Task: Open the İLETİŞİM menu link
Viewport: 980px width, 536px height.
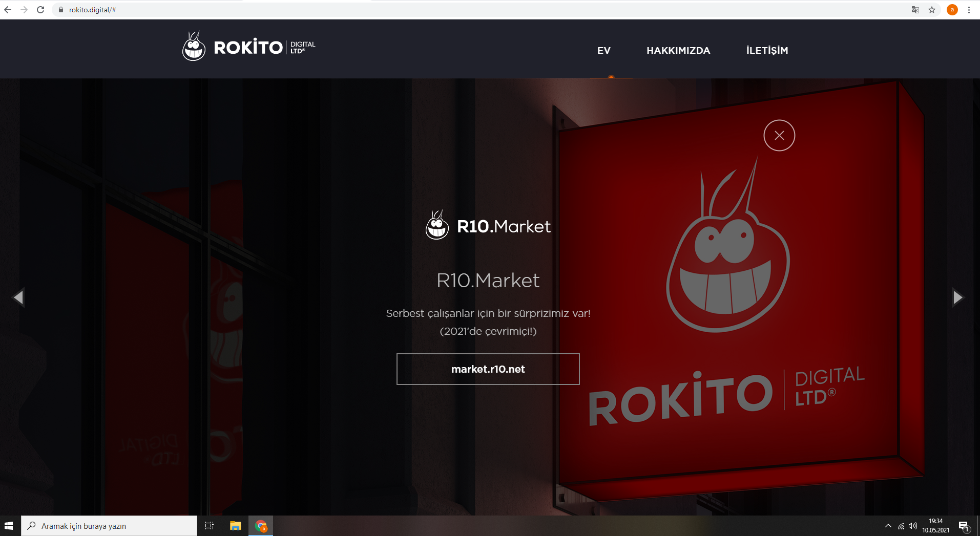Action: point(767,50)
